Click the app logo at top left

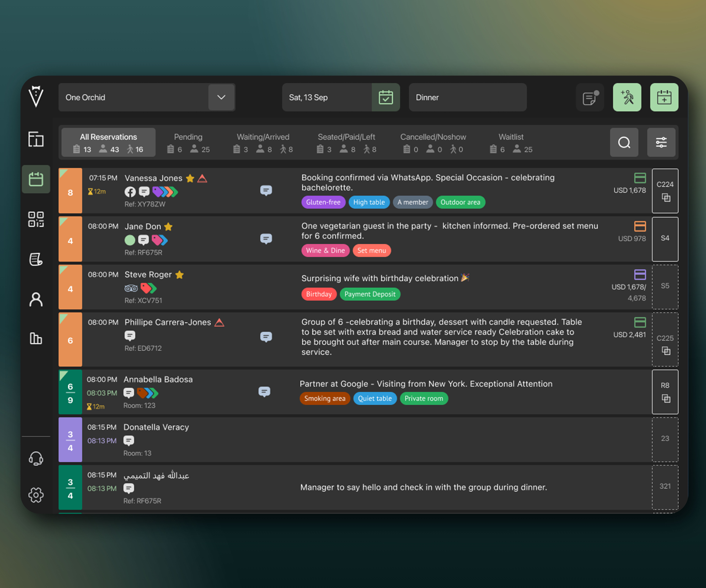tap(36, 96)
